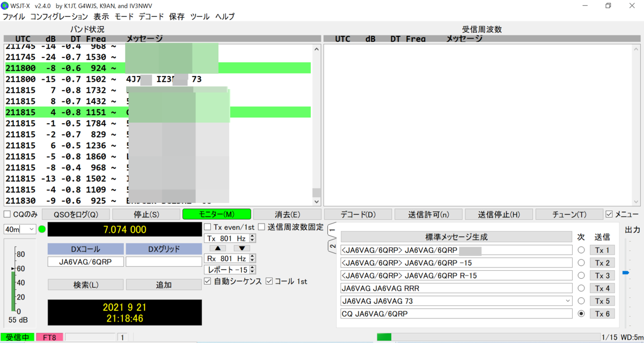This screenshot has width=644, height=343.
Task: Click the 消去(E) button
Action: [287, 214]
